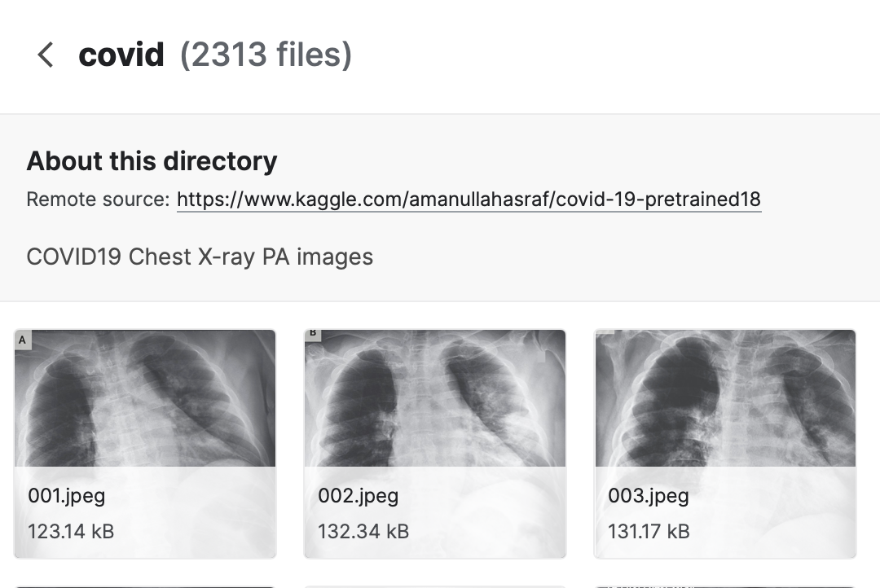This screenshot has height=588, width=880.
Task: Click the About this directory heading
Action: (152, 161)
